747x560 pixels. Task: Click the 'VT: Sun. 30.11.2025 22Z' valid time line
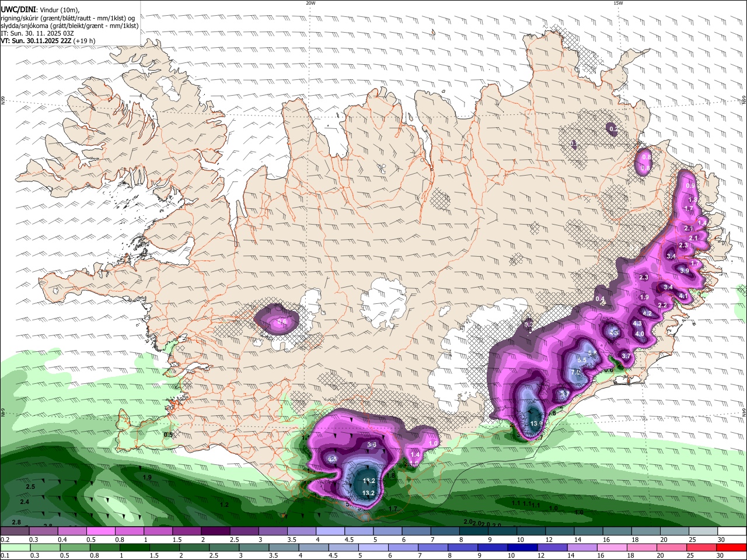36,41
